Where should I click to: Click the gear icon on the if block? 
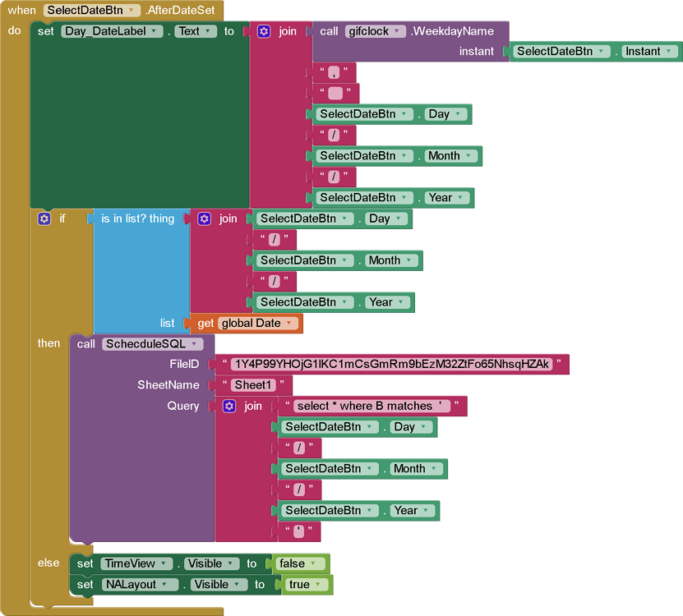44,219
